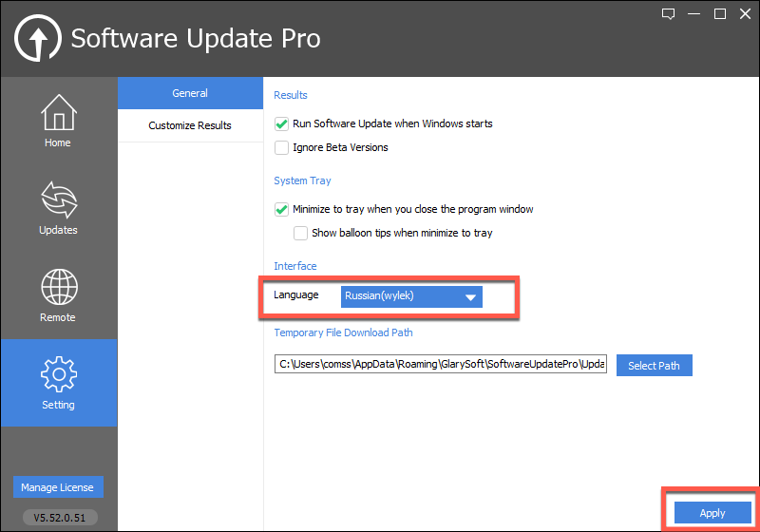
Task: Close the Software Update Pro window
Action: point(746,14)
